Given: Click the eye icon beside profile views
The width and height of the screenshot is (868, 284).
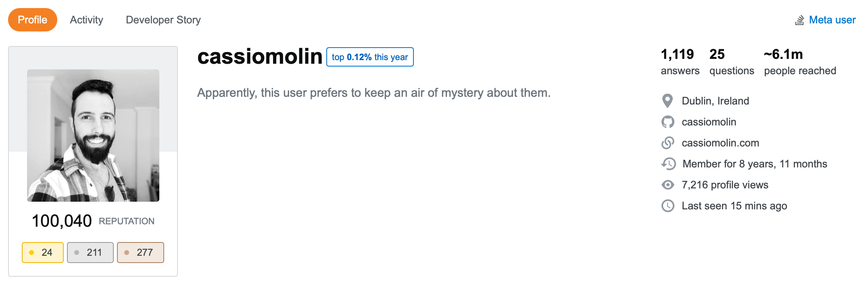Looking at the screenshot, I should 668,185.
